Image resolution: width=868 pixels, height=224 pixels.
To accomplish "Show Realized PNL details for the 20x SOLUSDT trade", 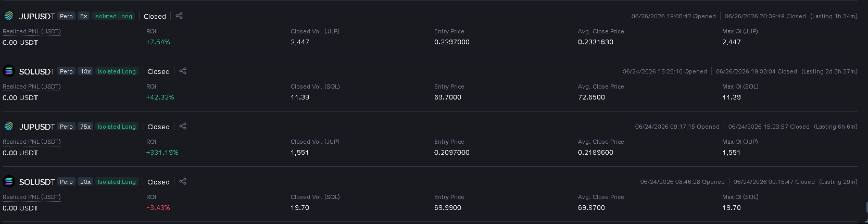I will [32, 197].
